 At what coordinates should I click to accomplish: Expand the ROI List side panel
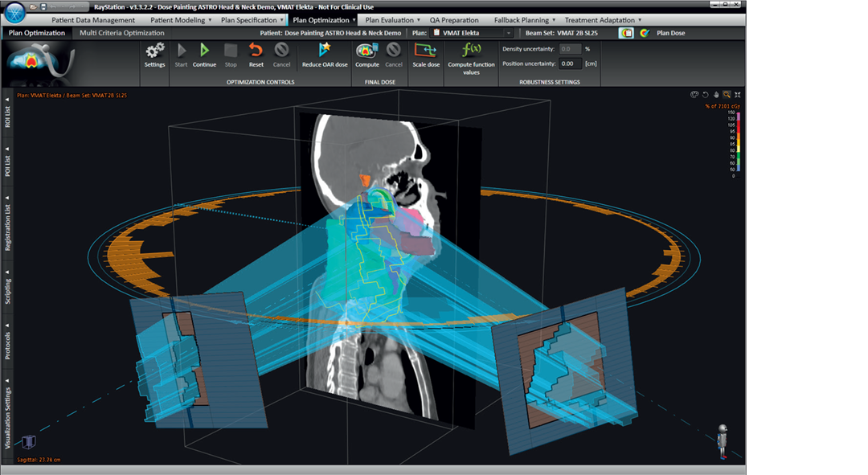tap(7, 113)
